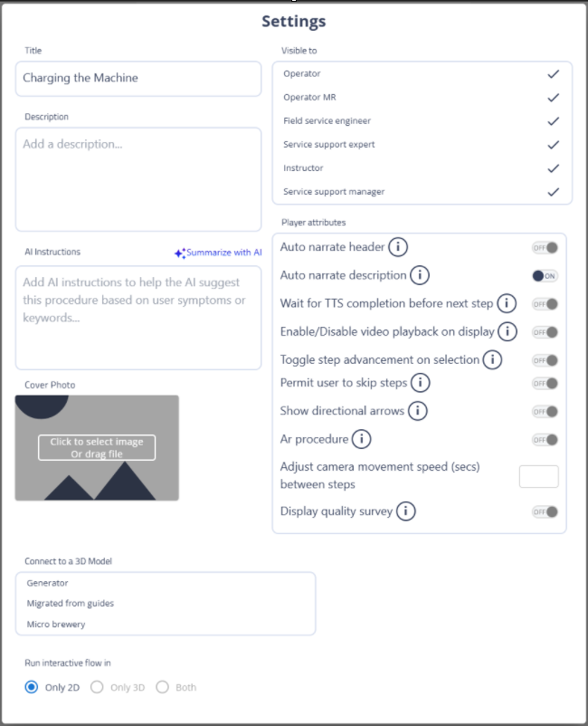Image resolution: width=588 pixels, height=726 pixels.
Task: Open info icon for Auto narrate description
Action: 420,275
